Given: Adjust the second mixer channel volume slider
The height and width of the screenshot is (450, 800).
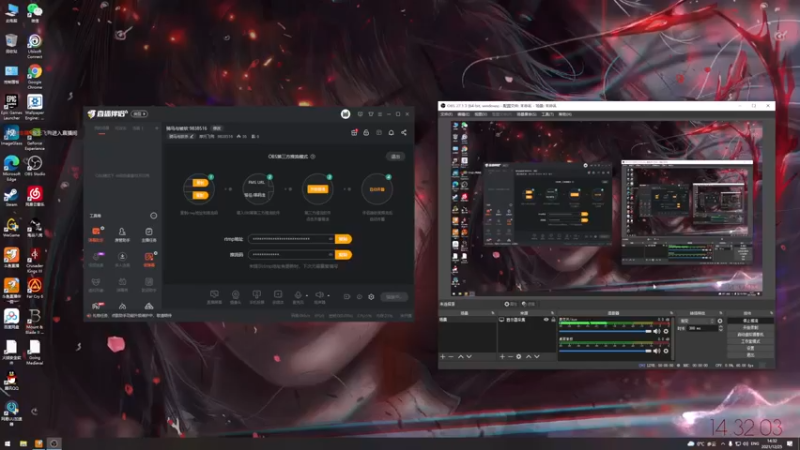Looking at the screenshot, I should (606, 351).
